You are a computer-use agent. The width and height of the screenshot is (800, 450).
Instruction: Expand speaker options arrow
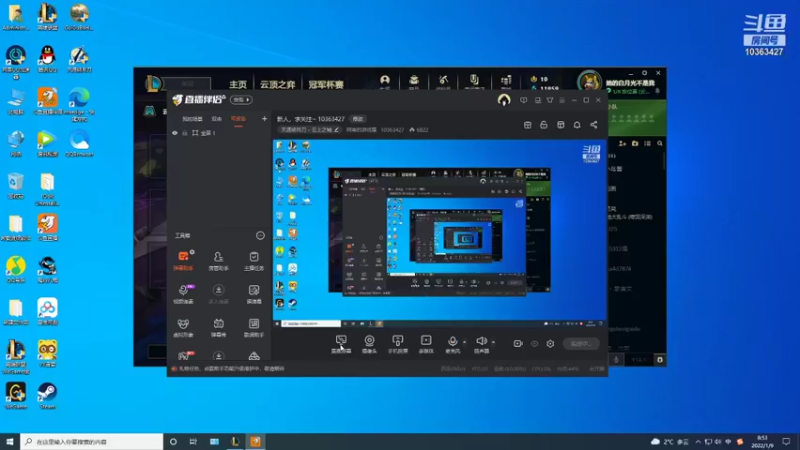click(493, 342)
